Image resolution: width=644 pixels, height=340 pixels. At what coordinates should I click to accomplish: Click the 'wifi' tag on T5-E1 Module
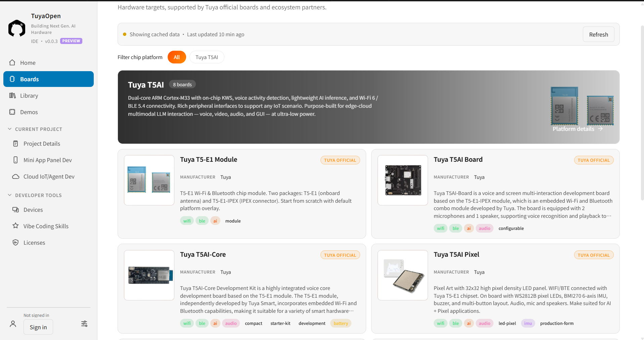point(187,221)
